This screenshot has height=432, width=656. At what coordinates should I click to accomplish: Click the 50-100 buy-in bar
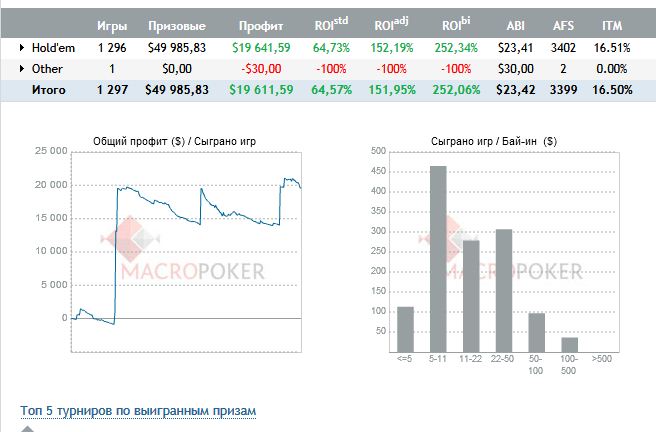pyautogui.click(x=537, y=332)
